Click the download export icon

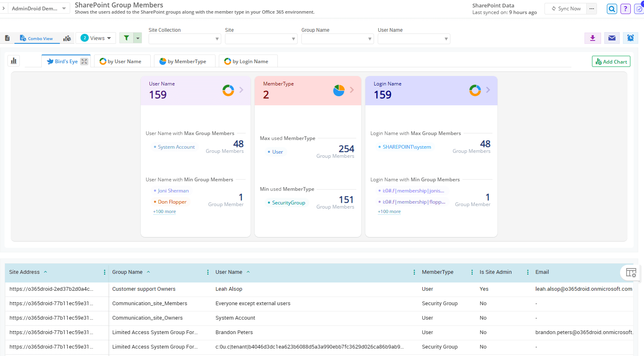pyautogui.click(x=592, y=38)
